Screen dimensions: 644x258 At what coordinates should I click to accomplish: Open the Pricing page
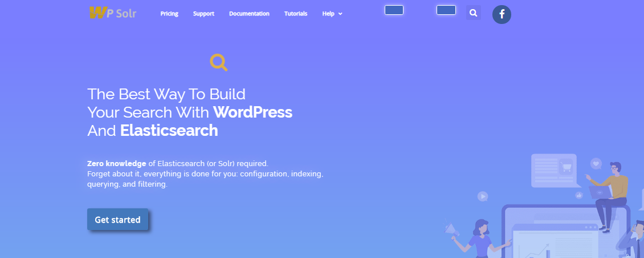tap(169, 14)
